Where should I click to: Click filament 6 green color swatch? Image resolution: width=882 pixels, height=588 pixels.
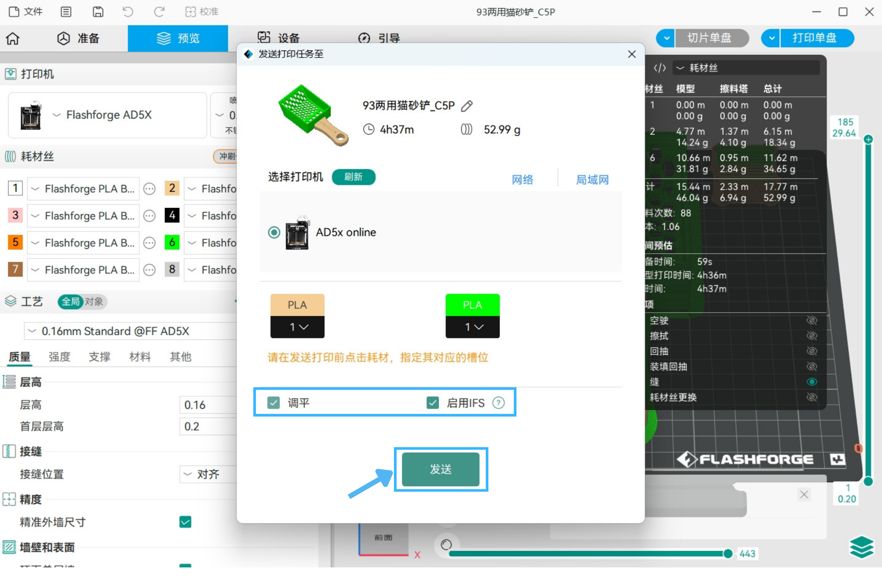click(x=172, y=242)
